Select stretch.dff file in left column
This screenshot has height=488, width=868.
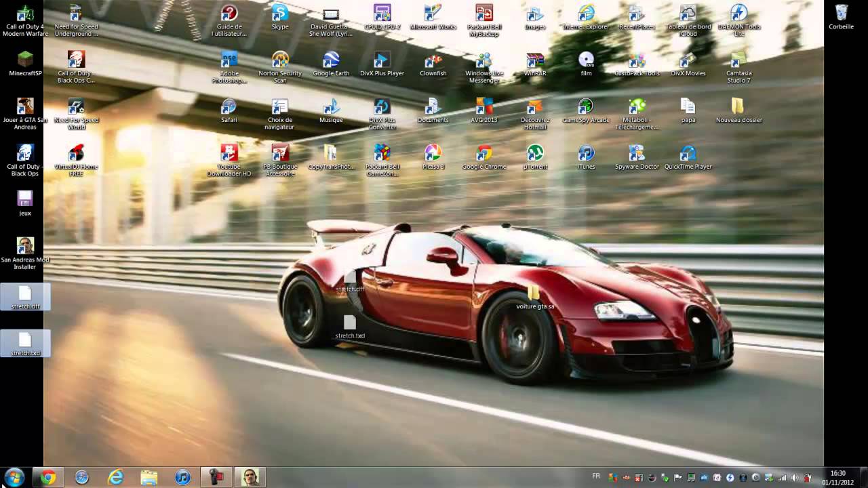pyautogui.click(x=25, y=297)
